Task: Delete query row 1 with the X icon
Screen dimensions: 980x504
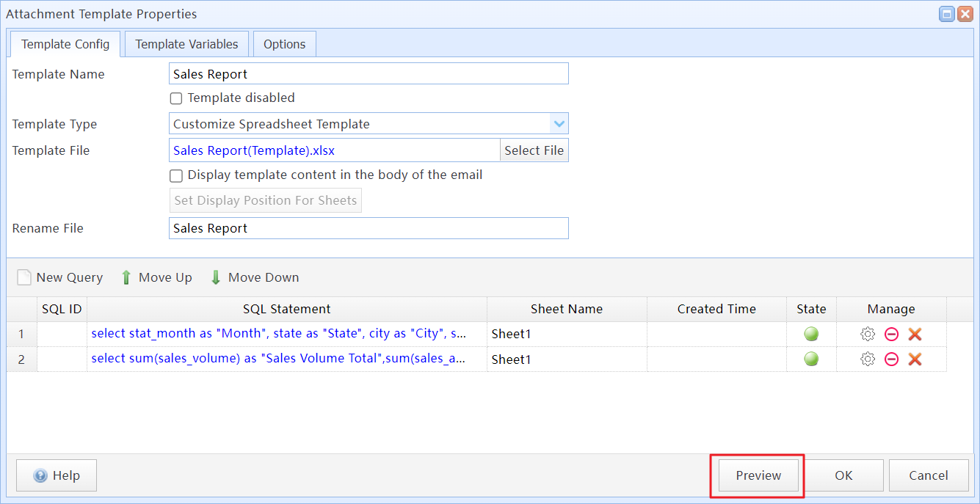Action: pos(915,335)
